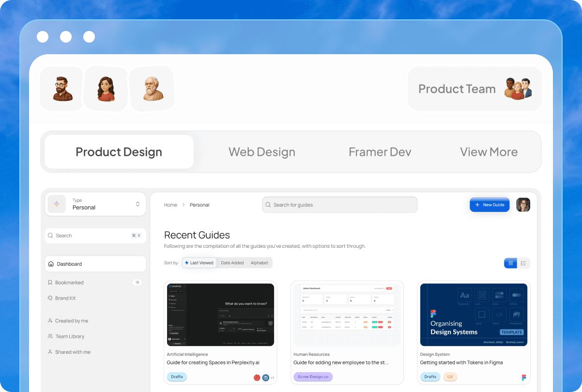Click the Created by me person icon
This screenshot has width=582, height=392.
point(50,320)
